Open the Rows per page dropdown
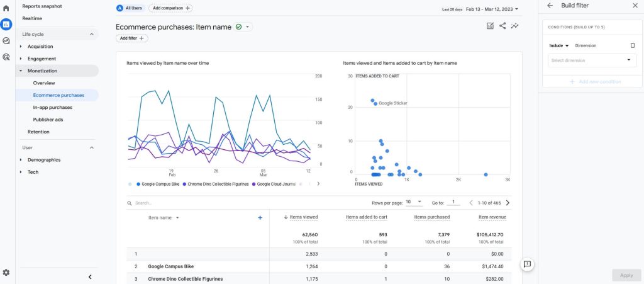Screen dimensions: 644x284 pos(414,202)
